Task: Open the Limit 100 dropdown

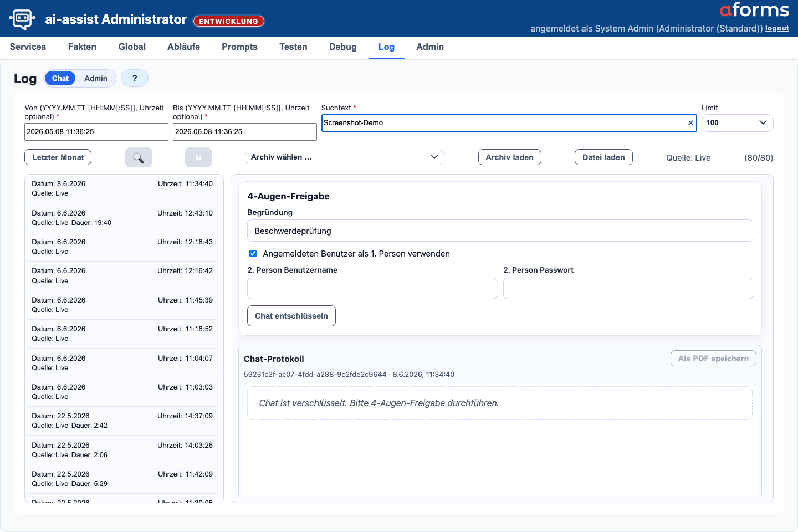Action: (737, 123)
